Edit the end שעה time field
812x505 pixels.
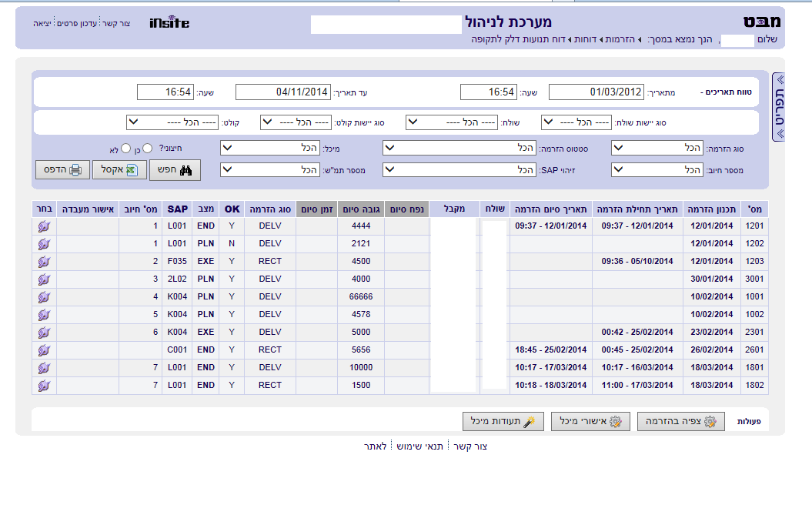(x=165, y=92)
